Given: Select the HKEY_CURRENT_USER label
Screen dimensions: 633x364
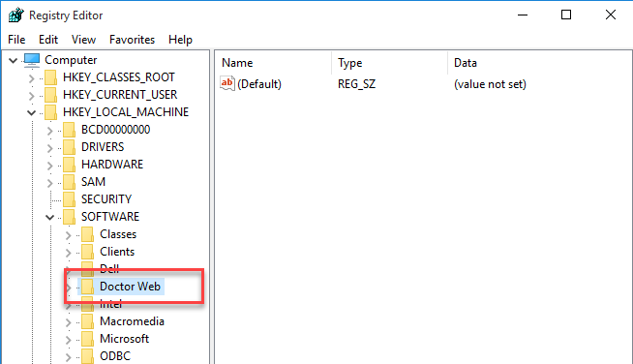Looking at the screenshot, I should (120, 95).
